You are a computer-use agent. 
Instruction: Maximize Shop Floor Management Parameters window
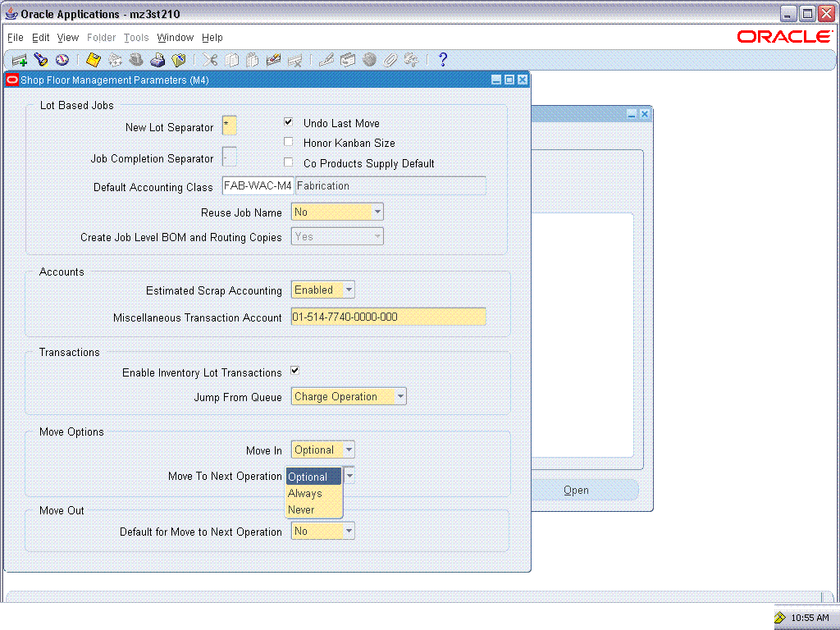pos(509,80)
